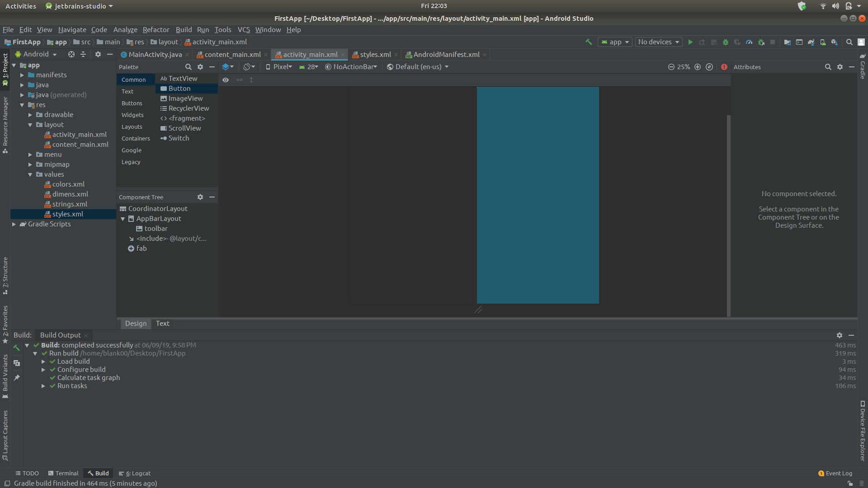Open the Refactor menu
868x488 pixels.
156,30
